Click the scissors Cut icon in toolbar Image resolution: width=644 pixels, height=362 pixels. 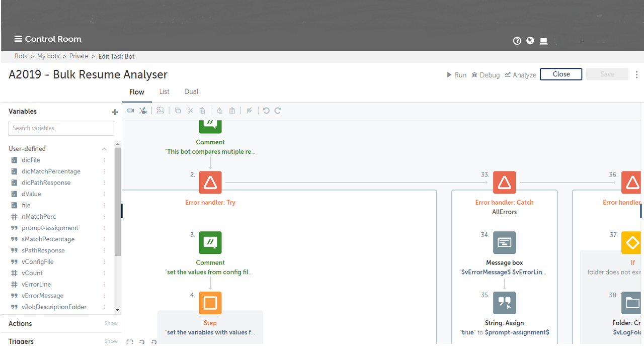(x=190, y=111)
